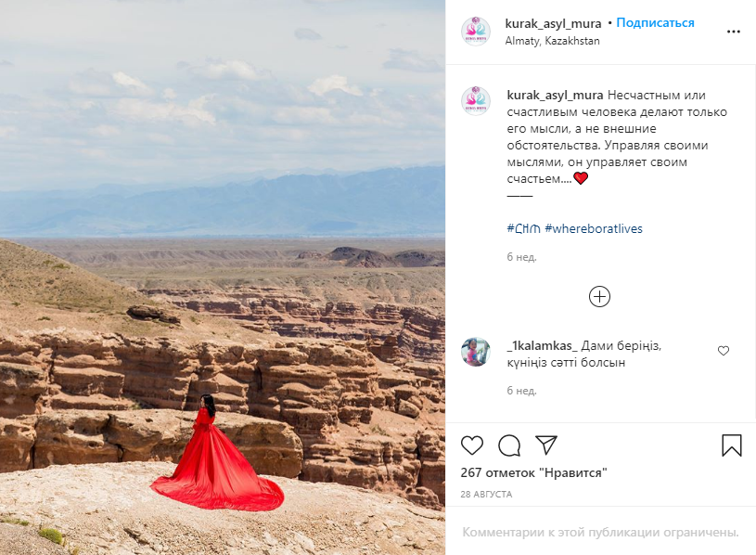Open kurak_asyl_mura username in the header

[x=553, y=23]
